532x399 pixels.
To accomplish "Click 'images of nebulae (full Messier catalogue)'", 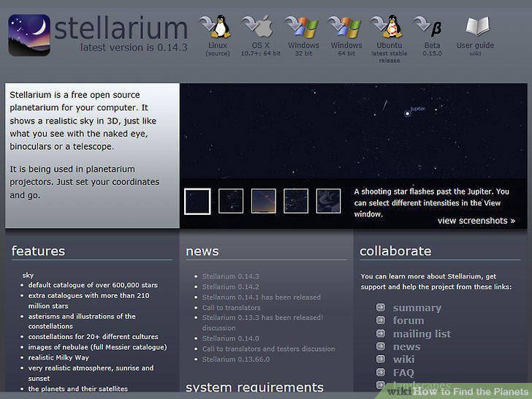I will tap(97, 347).
